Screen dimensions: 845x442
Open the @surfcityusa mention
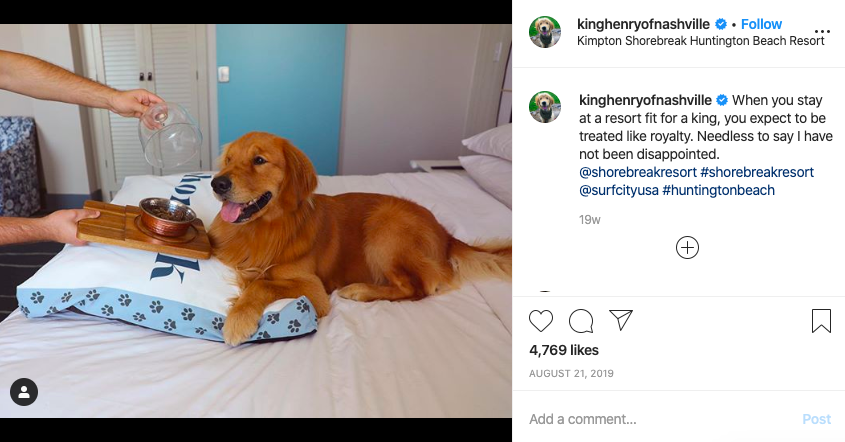click(x=619, y=190)
